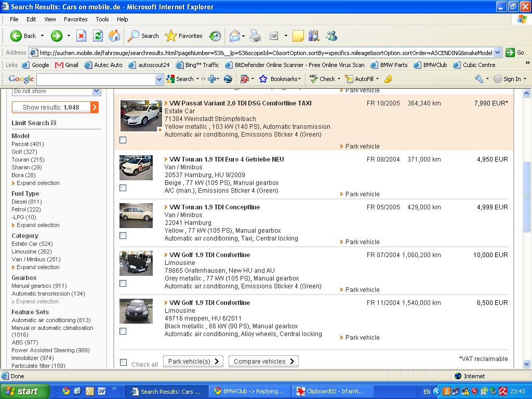Open the Google search box dropdown

click(x=159, y=79)
